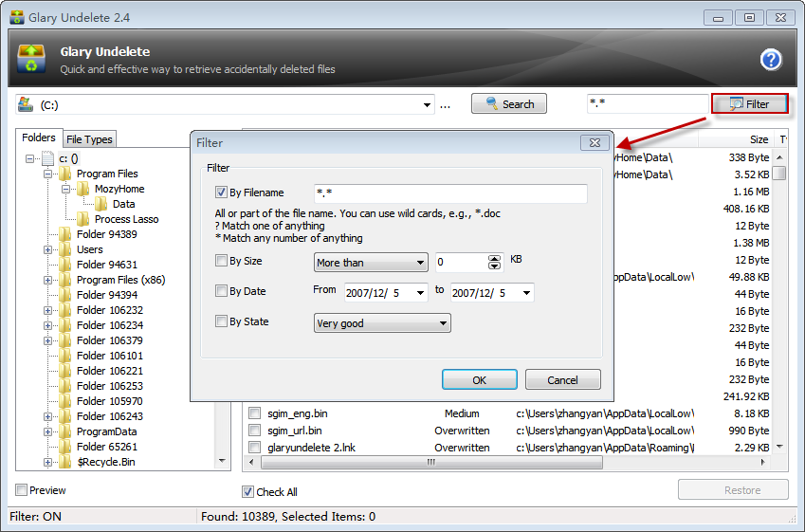Click the Process Lasso folder icon

82,219
